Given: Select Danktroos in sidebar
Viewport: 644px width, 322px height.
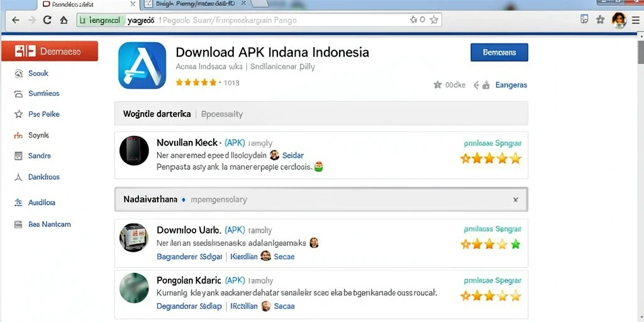Looking at the screenshot, I should coord(44,177).
